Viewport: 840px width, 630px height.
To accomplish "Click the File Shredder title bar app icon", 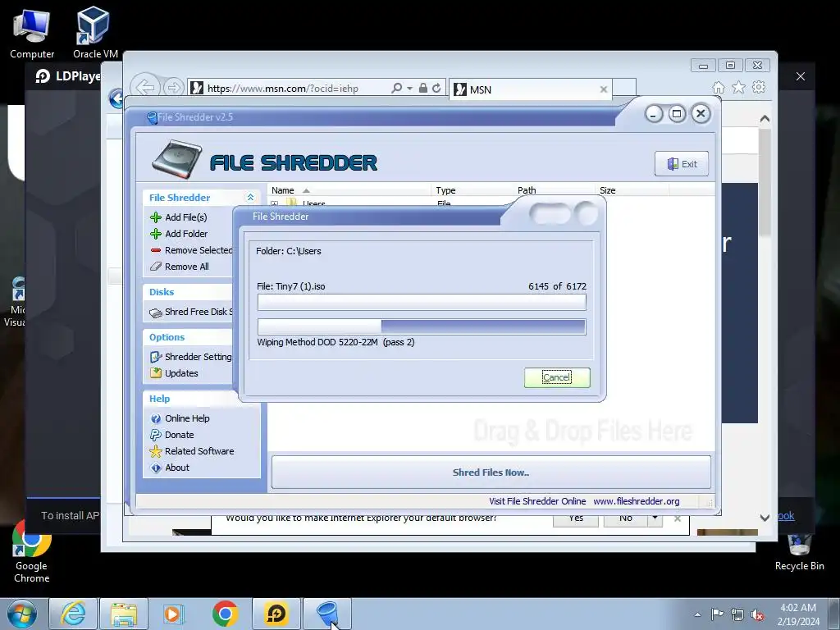I will (152, 117).
